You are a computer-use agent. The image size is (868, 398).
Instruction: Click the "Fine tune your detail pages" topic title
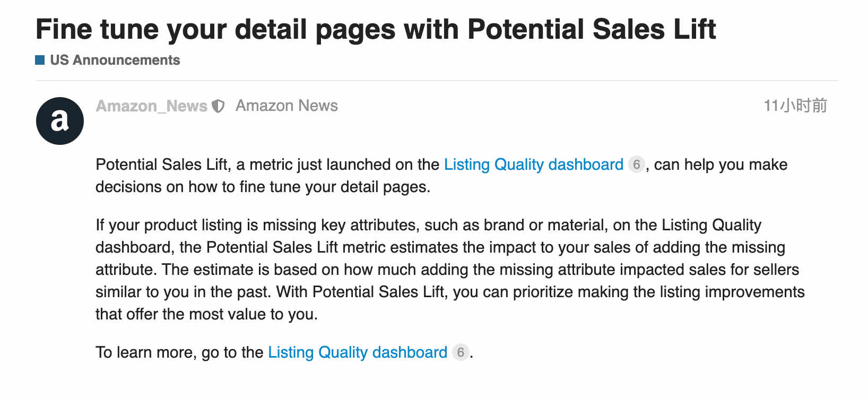(x=376, y=29)
